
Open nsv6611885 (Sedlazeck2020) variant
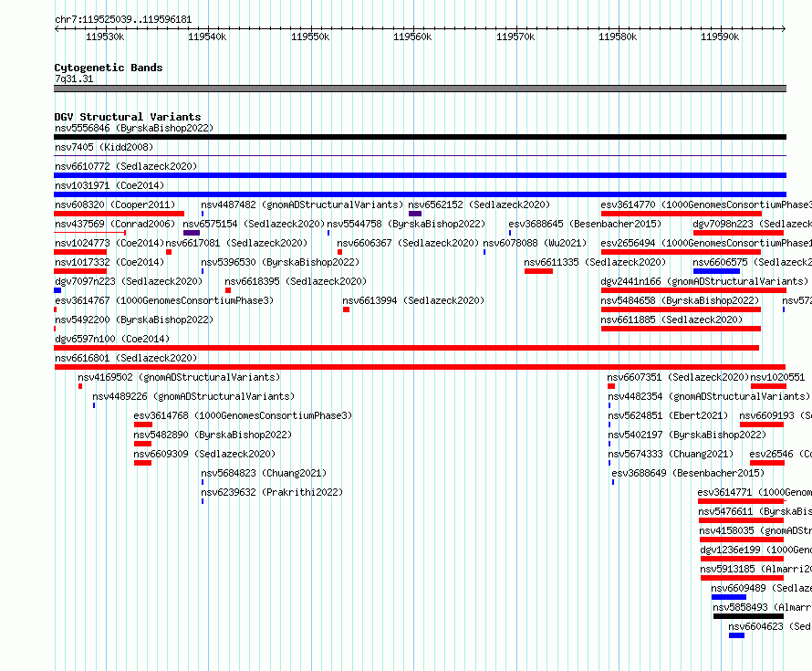[671, 320]
